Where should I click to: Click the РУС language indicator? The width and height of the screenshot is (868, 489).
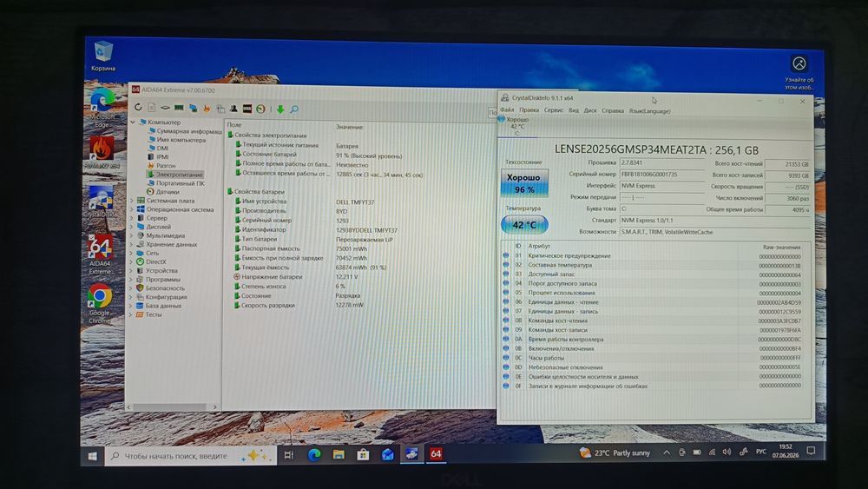pyautogui.click(x=761, y=452)
